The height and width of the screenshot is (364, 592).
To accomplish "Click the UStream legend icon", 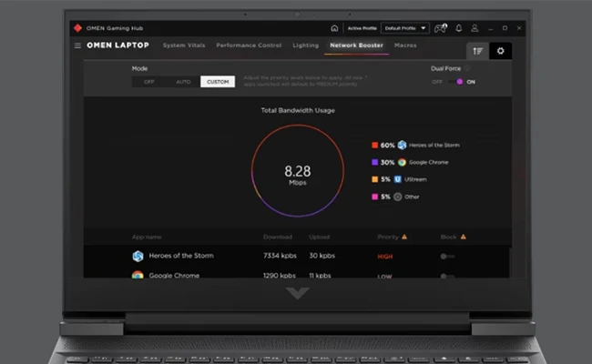I will [x=398, y=179].
